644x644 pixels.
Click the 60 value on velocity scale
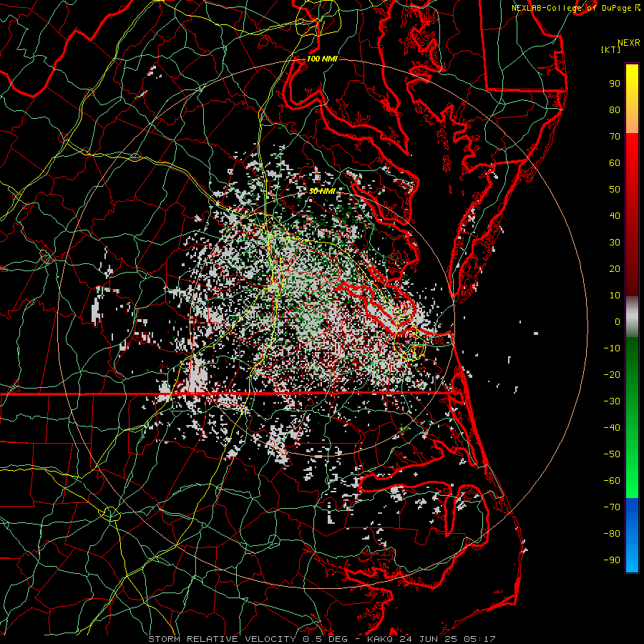coord(615,162)
